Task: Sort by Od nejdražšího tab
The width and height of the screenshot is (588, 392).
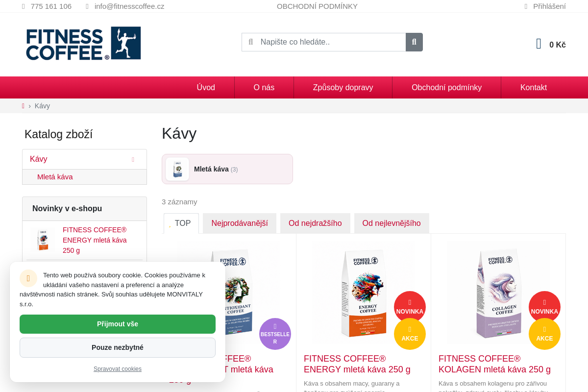Action: coord(315,223)
